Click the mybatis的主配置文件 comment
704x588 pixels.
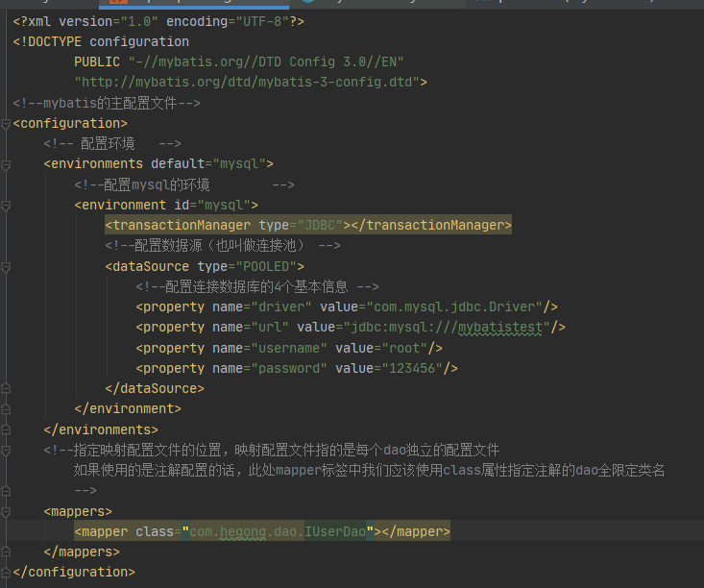[107, 104]
